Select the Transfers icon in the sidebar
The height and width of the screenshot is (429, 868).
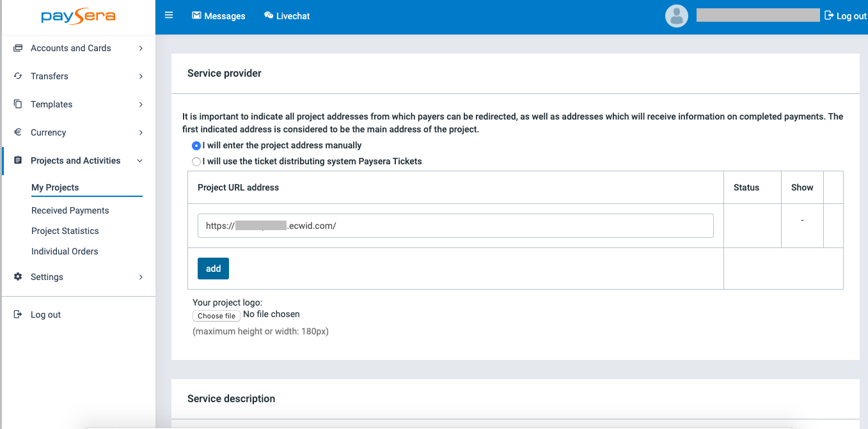tap(17, 76)
